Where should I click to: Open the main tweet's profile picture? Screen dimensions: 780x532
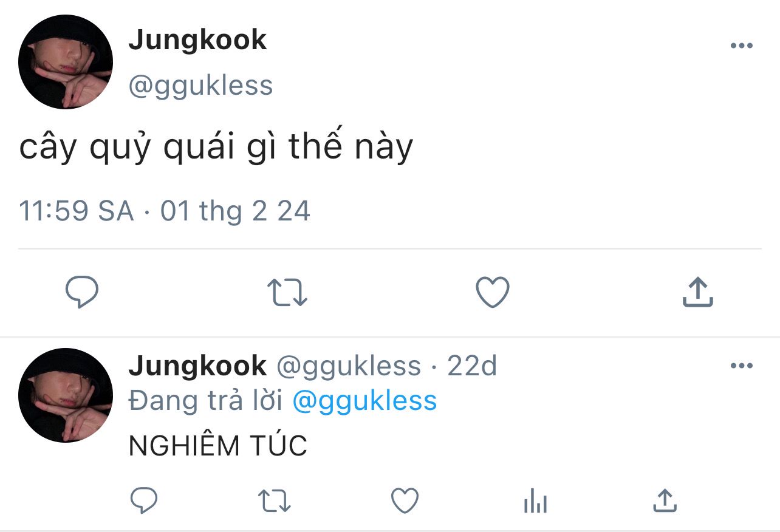(x=66, y=63)
